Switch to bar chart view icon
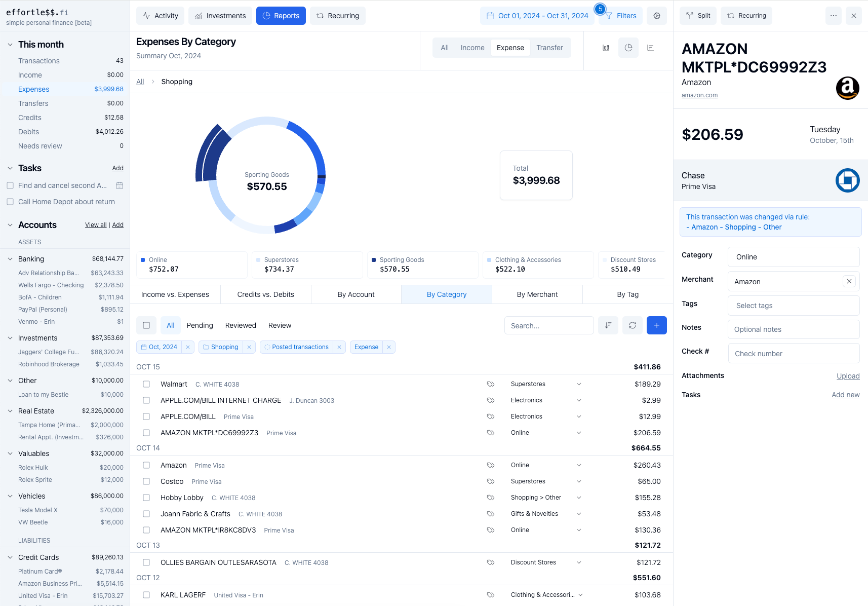868x606 pixels. pyautogui.click(x=606, y=48)
